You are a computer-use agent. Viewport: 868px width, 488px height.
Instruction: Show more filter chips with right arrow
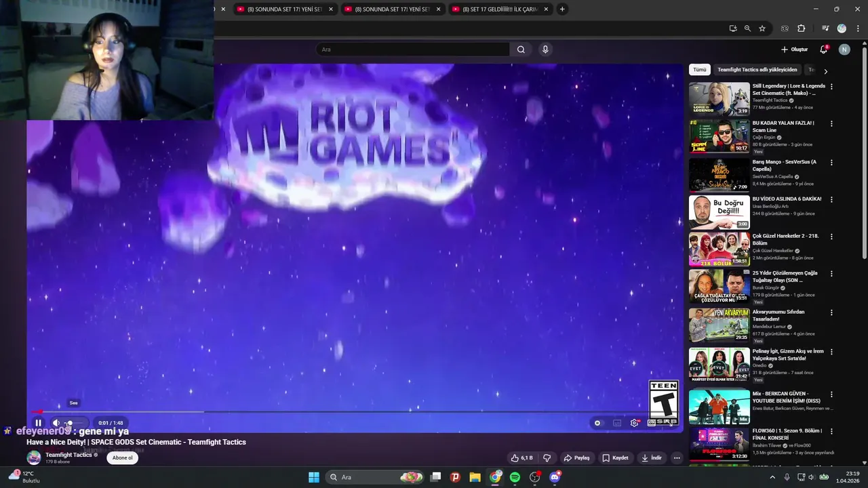tap(825, 70)
